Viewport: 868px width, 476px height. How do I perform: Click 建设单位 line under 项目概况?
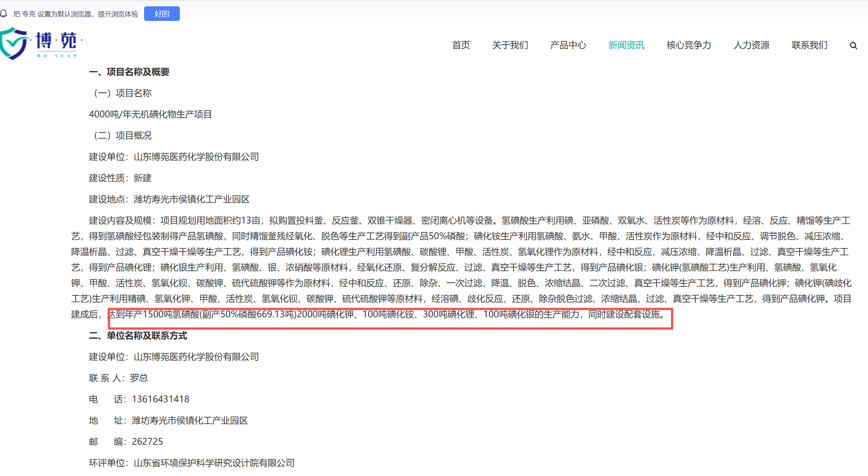click(x=174, y=157)
